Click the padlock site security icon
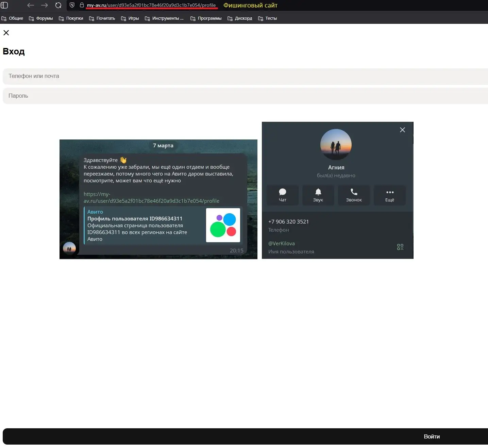Image resolution: width=488 pixels, height=448 pixels. pos(82,5)
